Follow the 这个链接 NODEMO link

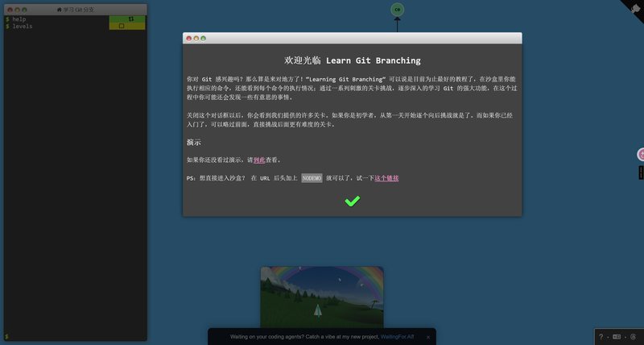coord(386,178)
